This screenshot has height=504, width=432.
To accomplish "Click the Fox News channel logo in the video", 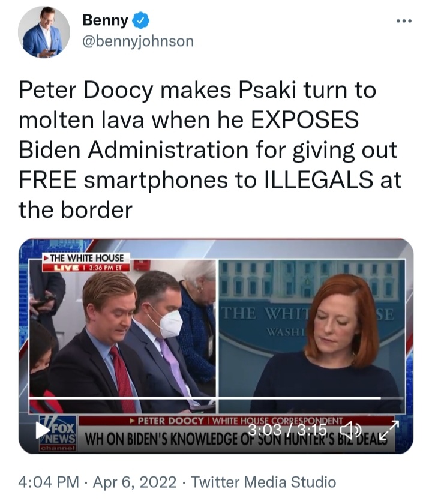I will point(58,434).
